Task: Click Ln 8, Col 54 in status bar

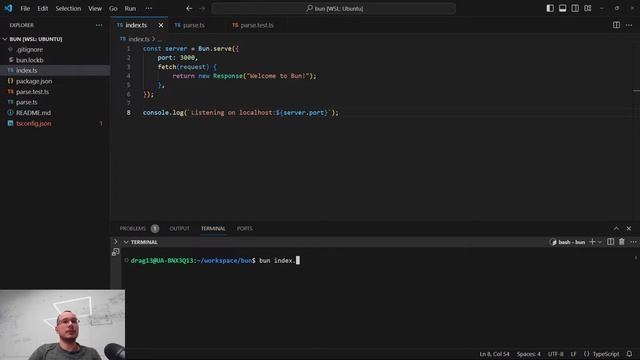Action: [x=494, y=354]
